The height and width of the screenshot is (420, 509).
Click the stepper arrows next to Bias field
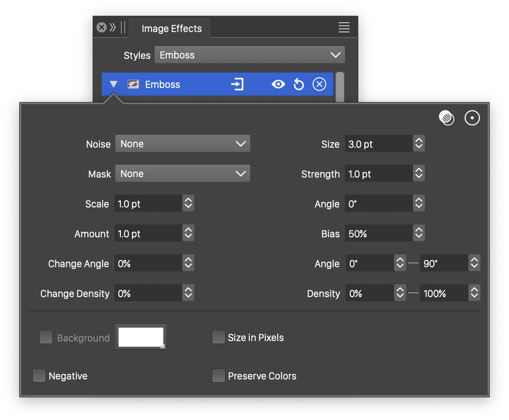(x=419, y=234)
